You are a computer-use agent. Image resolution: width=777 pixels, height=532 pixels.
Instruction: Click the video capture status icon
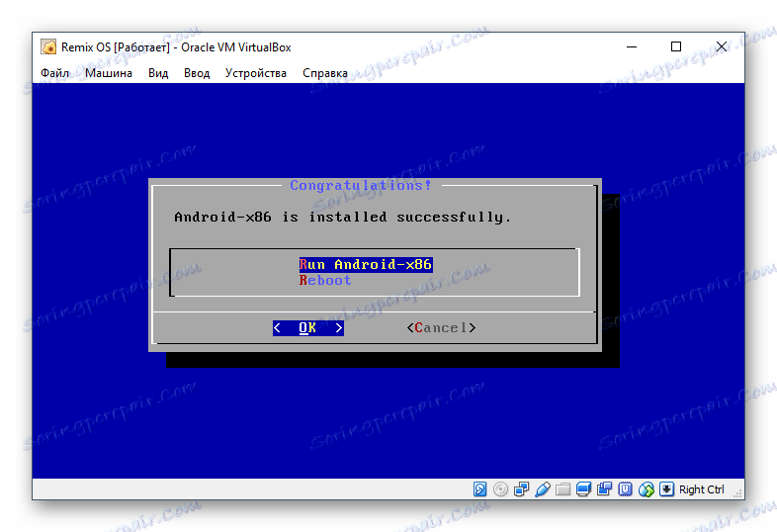click(x=605, y=489)
